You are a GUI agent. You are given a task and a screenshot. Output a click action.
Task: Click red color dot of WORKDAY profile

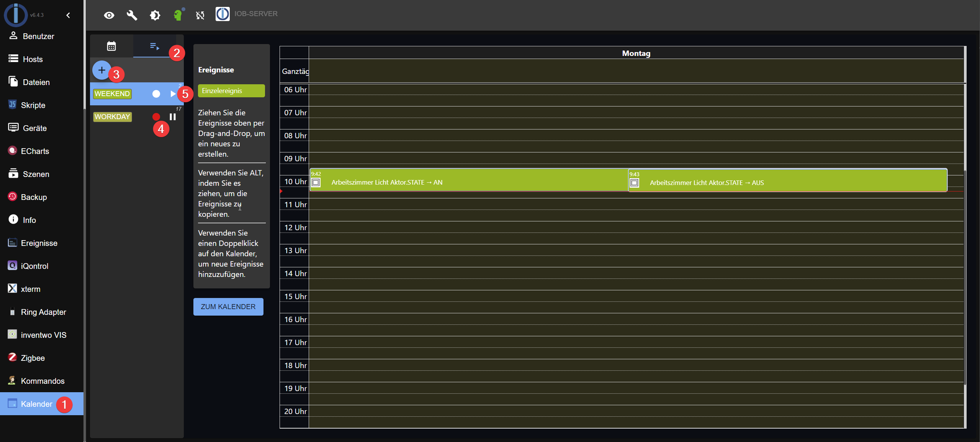156,117
